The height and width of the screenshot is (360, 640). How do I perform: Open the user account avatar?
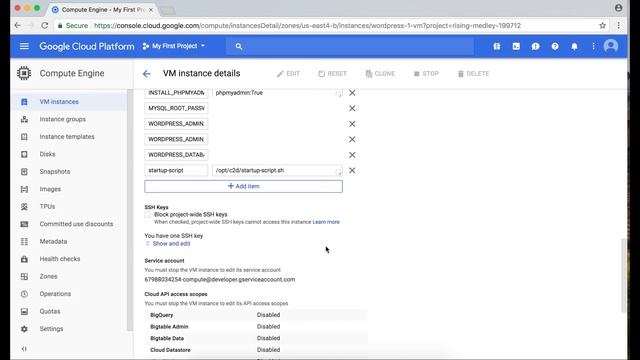click(611, 46)
